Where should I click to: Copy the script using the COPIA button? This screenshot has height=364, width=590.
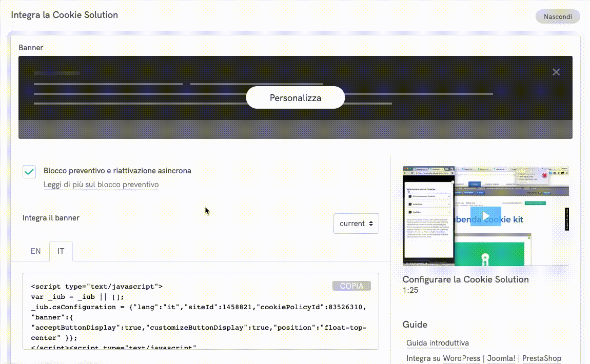pyautogui.click(x=352, y=286)
